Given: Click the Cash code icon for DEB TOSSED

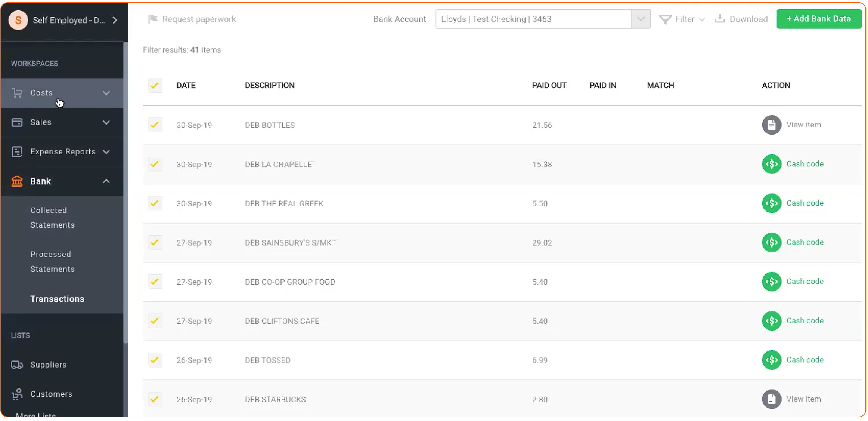Looking at the screenshot, I should (771, 360).
